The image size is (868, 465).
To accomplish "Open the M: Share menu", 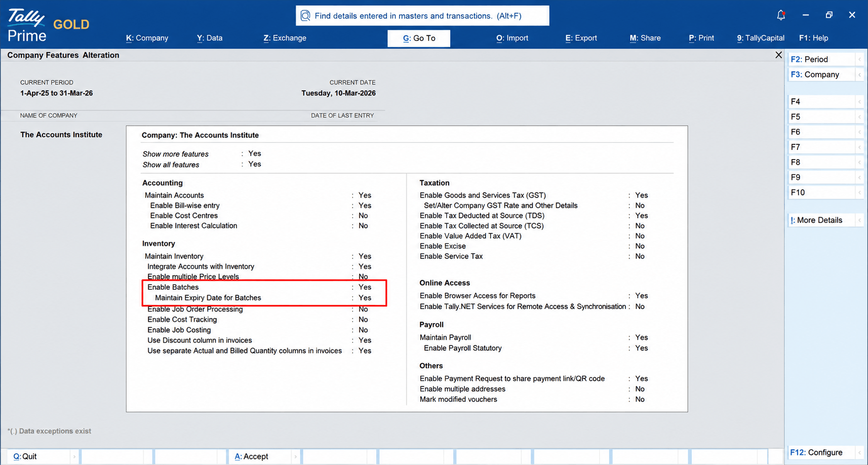I will [645, 38].
